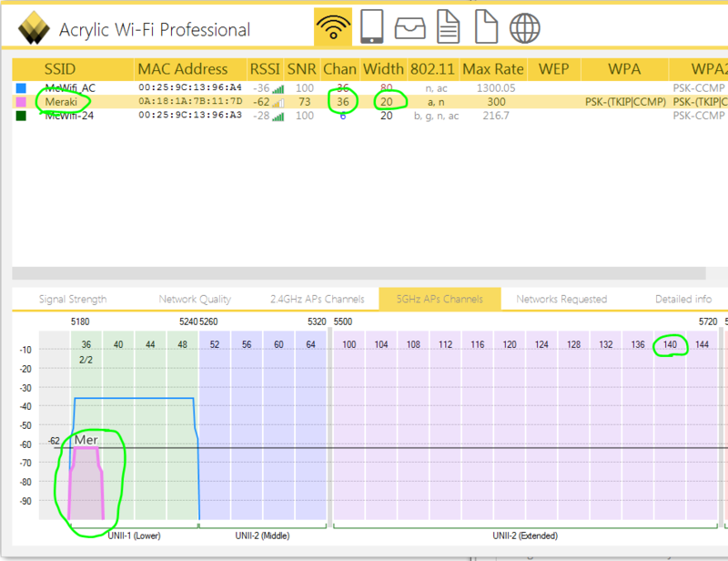
Task: Click the UNII-1 (Lower) band label
Action: coord(134,535)
